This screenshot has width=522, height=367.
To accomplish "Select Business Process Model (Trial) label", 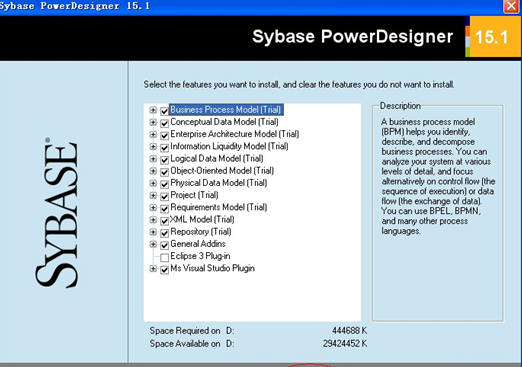I will [x=226, y=110].
